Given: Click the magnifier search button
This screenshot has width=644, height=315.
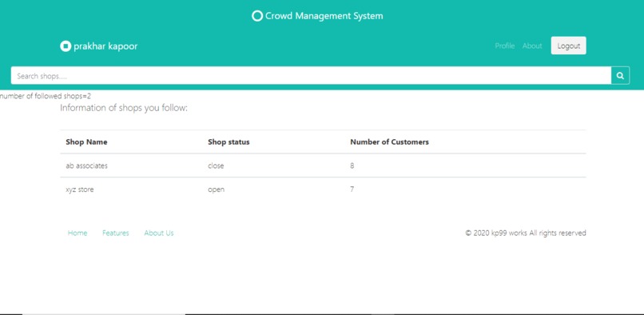Looking at the screenshot, I should click(620, 76).
